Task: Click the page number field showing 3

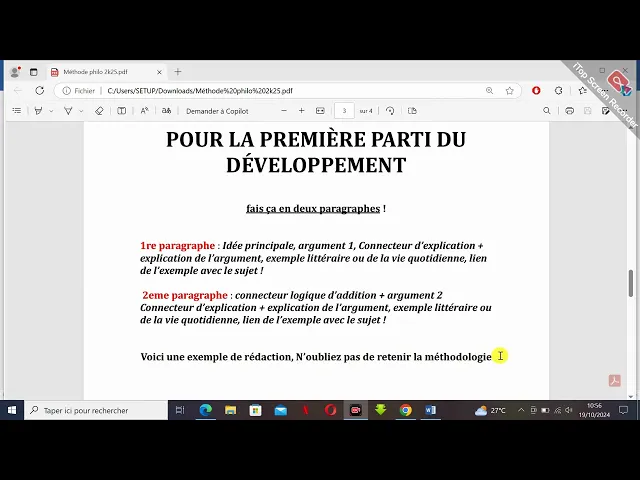Action: [344, 111]
